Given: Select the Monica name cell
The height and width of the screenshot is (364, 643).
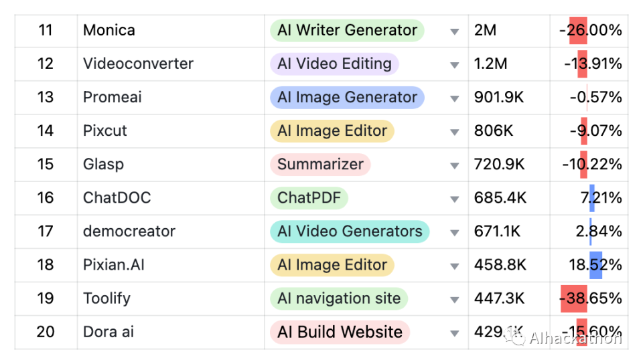Looking at the screenshot, I should click(109, 30).
